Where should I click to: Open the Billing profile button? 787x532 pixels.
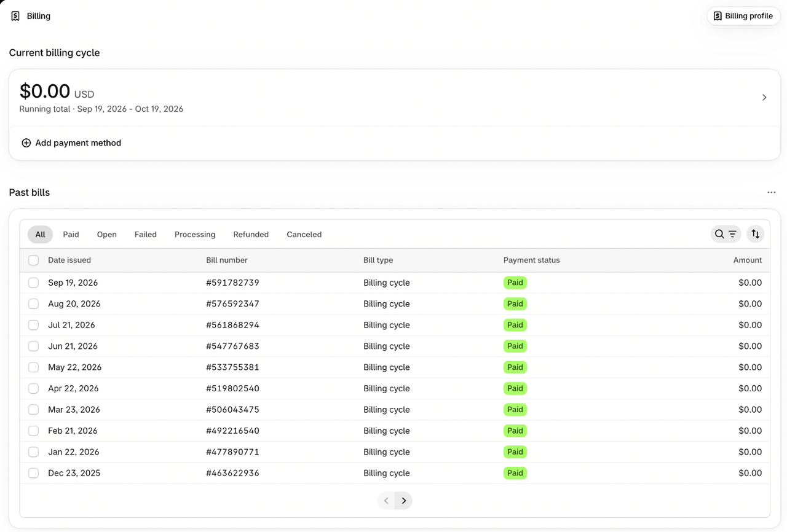[743, 16]
